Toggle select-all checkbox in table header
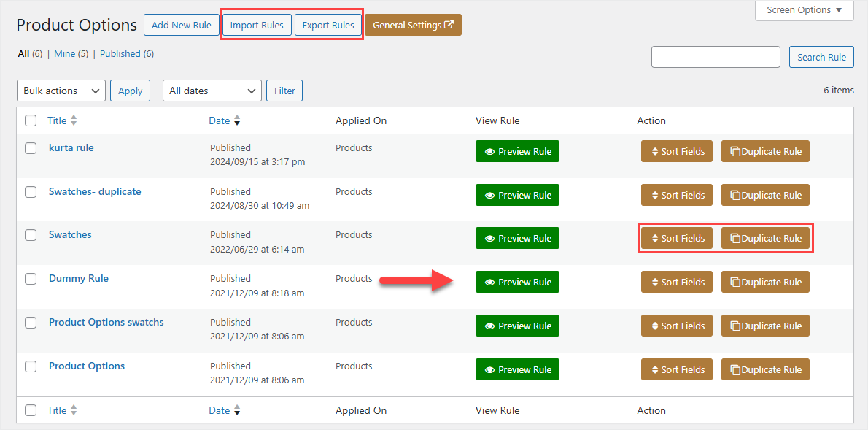This screenshot has width=868, height=430. pyautogui.click(x=31, y=121)
